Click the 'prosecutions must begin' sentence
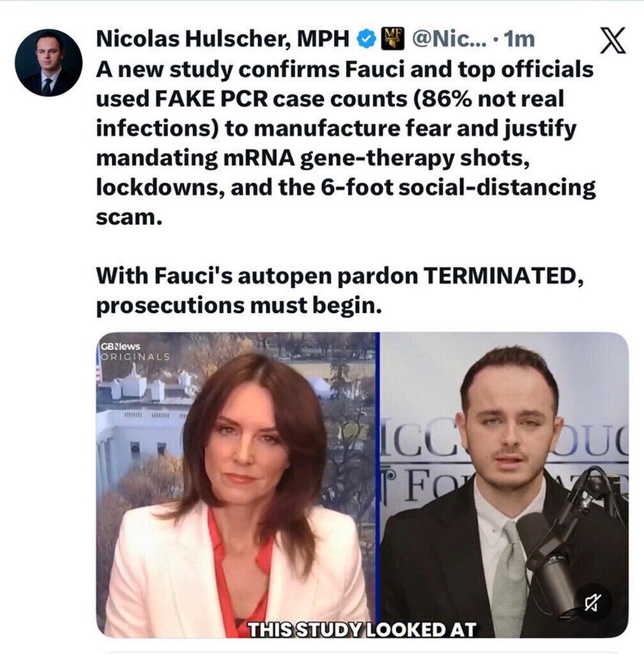 (238, 306)
